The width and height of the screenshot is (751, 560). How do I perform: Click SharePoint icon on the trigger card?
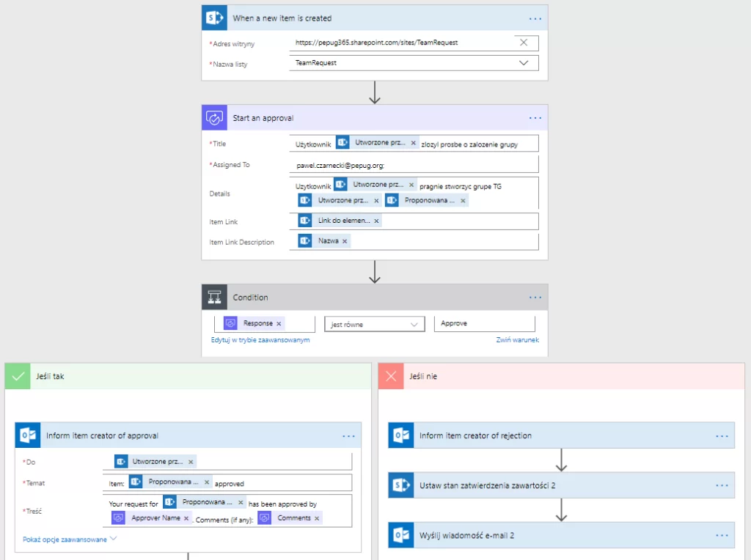[x=214, y=18]
